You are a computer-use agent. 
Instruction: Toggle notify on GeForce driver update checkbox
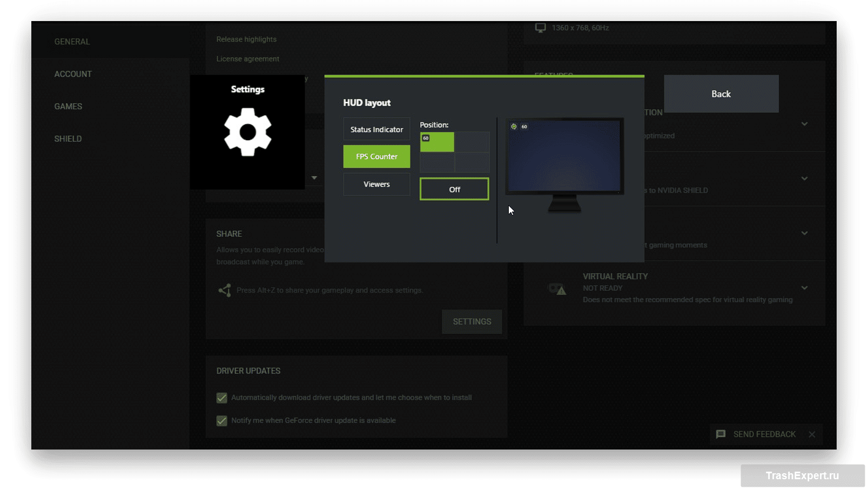pos(222,420)
